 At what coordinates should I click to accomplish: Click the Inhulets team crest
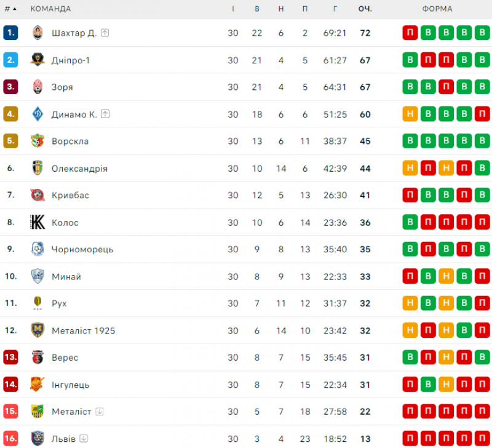coord(38,385)
